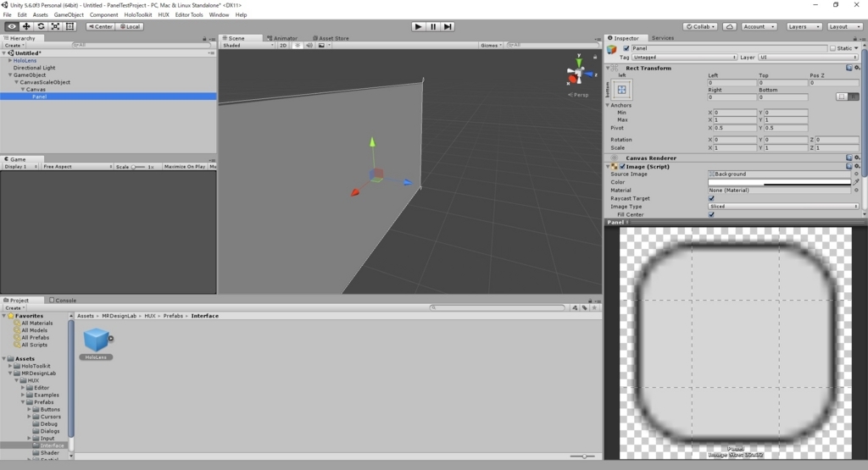Open Source Image object picker

click(x=856, y=174)
